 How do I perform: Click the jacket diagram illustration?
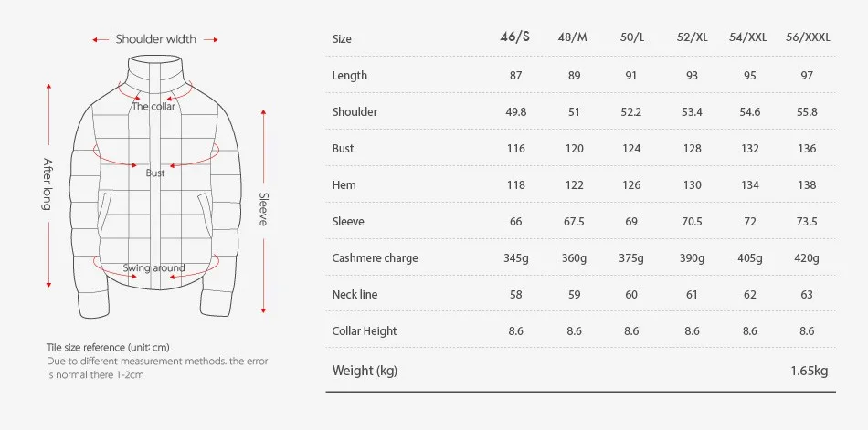coord(155,187)
